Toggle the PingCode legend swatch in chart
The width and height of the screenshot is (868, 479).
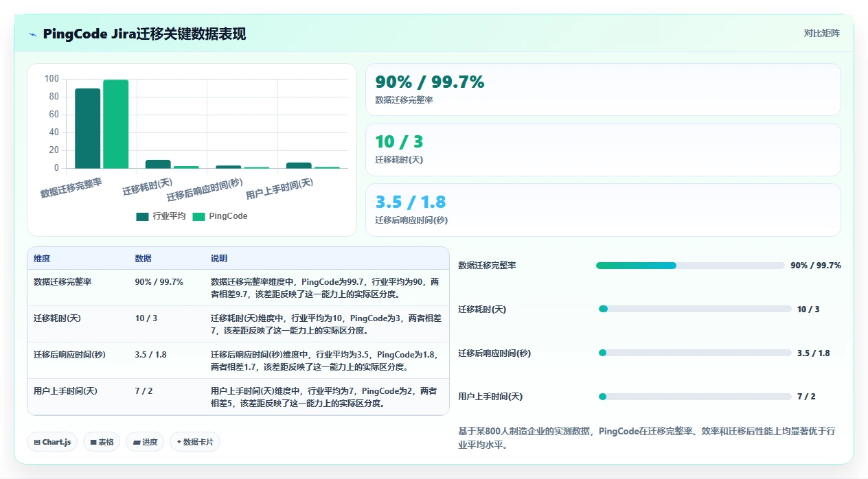198,216
